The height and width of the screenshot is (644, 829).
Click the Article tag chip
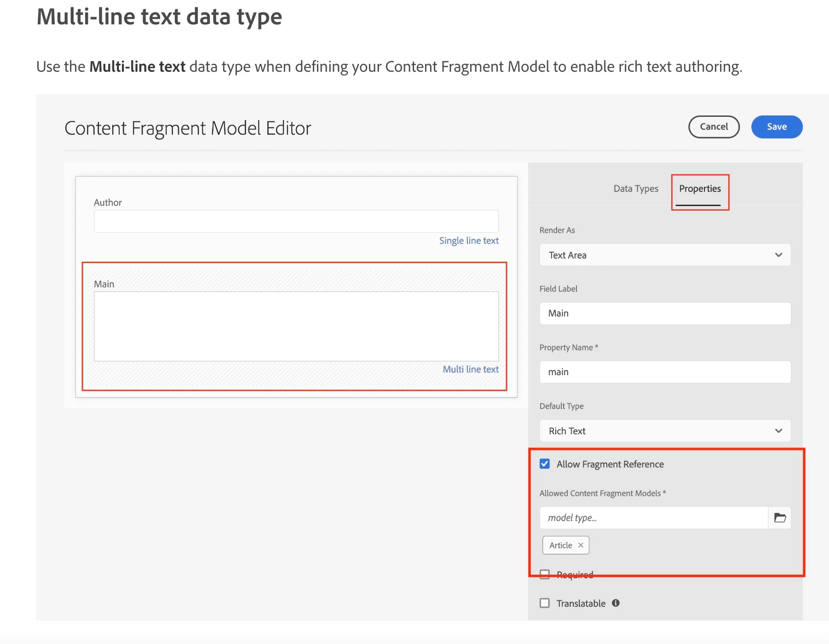560,545
